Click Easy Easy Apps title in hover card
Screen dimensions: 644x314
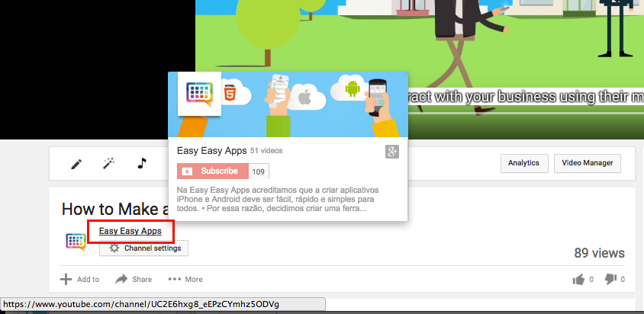click(211, 151)
